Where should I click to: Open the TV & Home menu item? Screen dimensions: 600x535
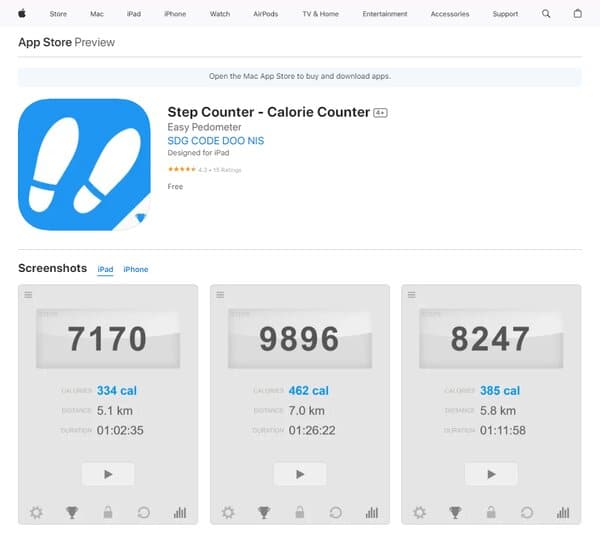[x=321, y=14]
